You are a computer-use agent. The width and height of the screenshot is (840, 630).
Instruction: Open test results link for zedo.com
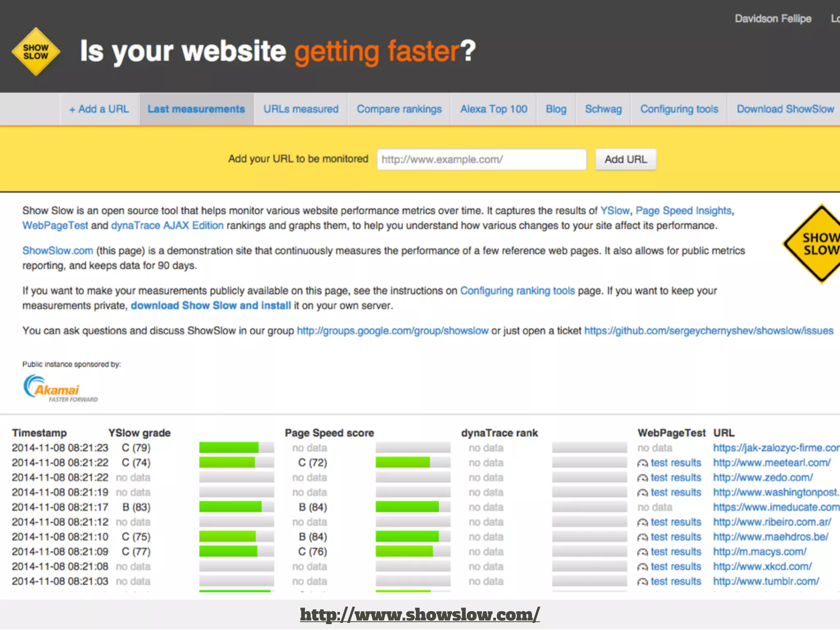pos(676,477)
